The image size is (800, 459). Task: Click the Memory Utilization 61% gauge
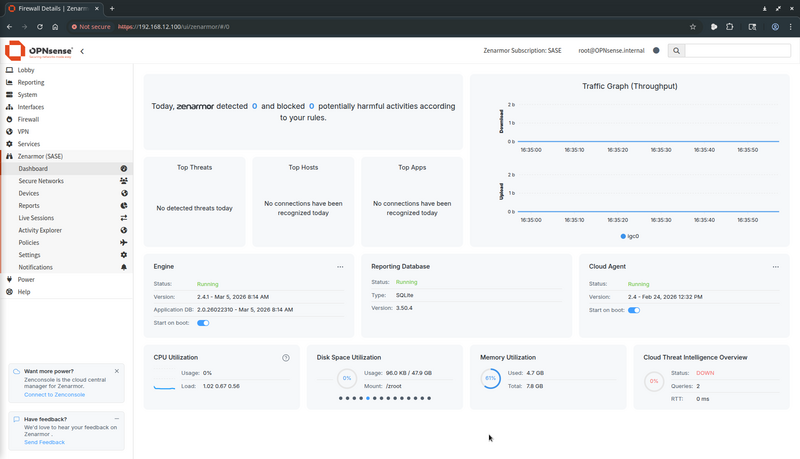point(490,378)
